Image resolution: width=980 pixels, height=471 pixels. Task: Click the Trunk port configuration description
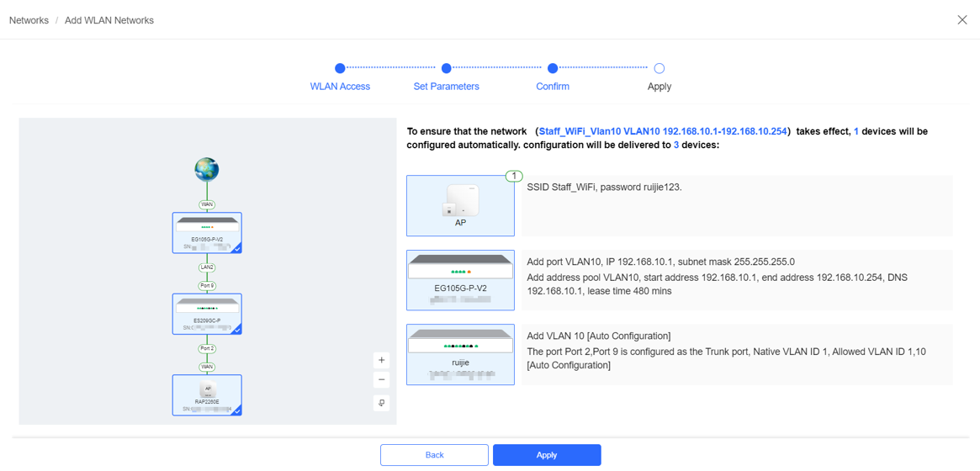coord(726,358)
